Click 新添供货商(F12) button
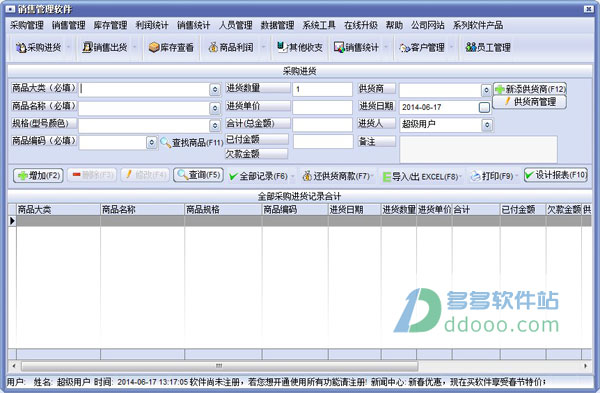Image resolution: width=600 pixels, height=393 pixels. pyautogui.click(x=530, y=89)
